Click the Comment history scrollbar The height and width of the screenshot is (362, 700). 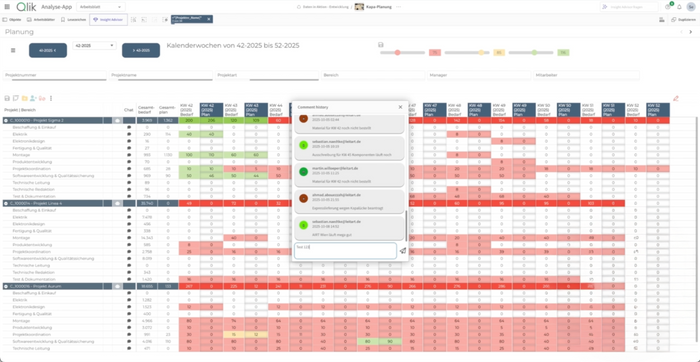click(x=406, y=225)
